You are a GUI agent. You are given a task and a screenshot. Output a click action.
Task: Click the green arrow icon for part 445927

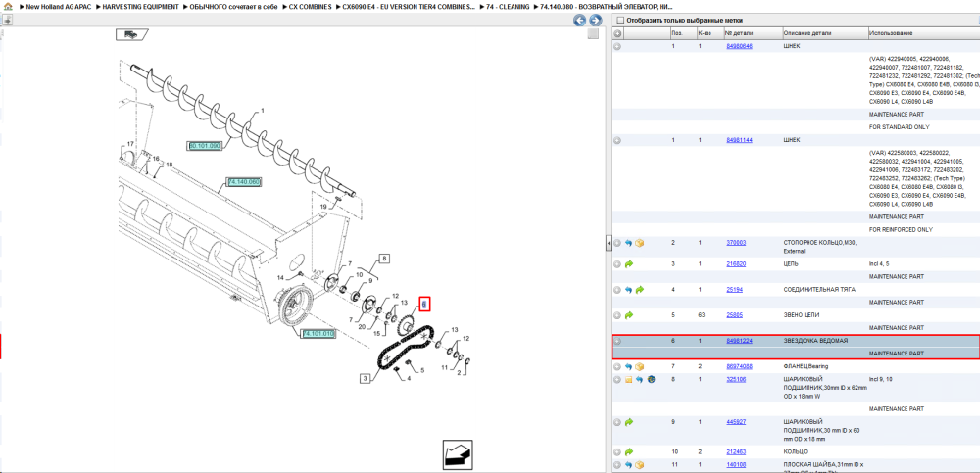[x=629, y=422]
